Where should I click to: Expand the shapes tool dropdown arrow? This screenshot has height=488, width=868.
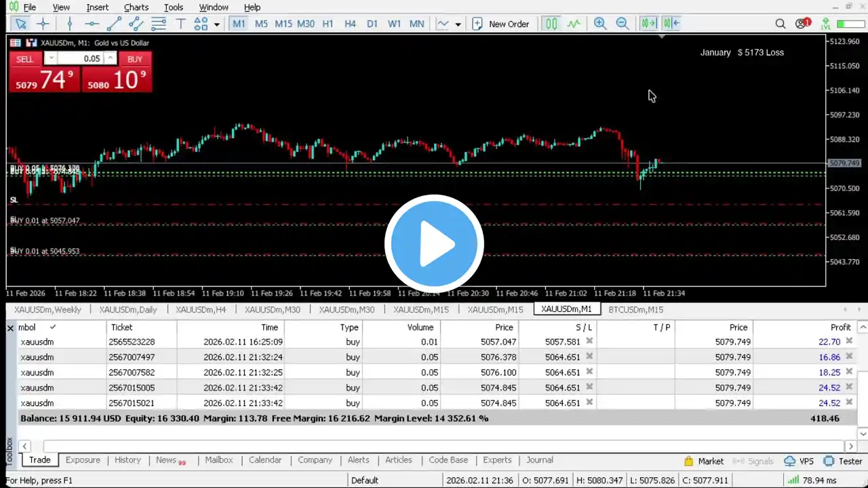[216, 24]
